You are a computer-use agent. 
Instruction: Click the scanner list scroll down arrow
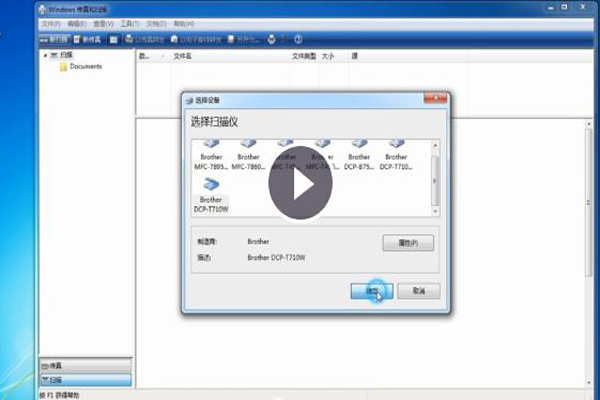point(435,211)
